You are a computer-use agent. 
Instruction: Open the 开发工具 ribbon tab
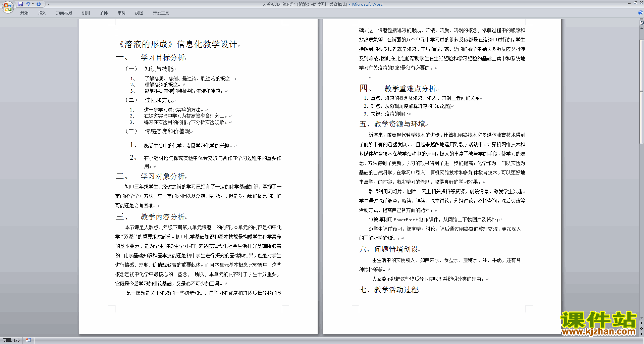(161, 13)
